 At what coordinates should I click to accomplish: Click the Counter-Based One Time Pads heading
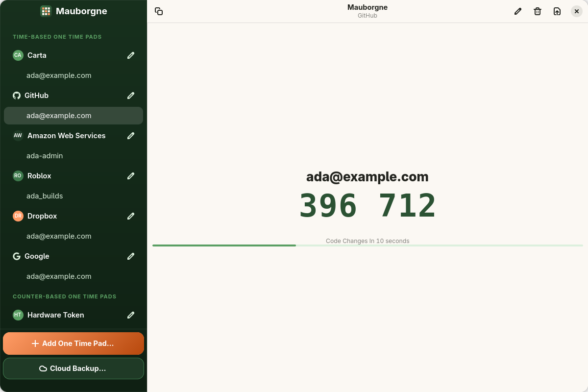(x=65, y=296)
